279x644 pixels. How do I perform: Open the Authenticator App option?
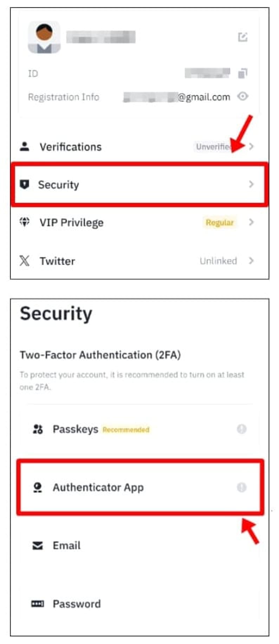click(x=140, y=487)
